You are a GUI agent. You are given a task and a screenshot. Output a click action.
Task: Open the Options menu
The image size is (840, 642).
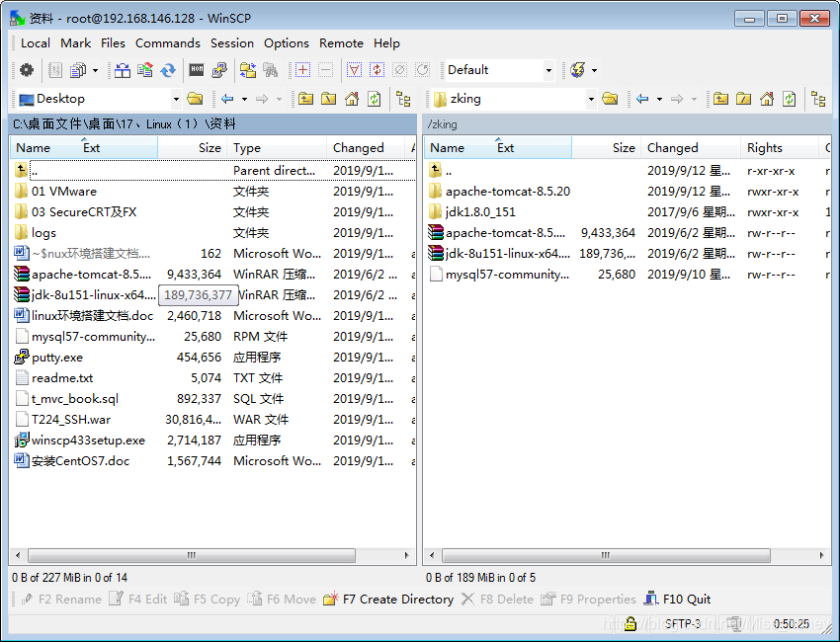(287, 43)
